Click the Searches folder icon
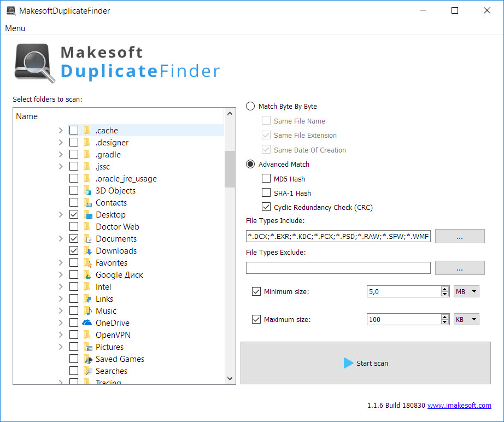 click(x=88, y=371)
